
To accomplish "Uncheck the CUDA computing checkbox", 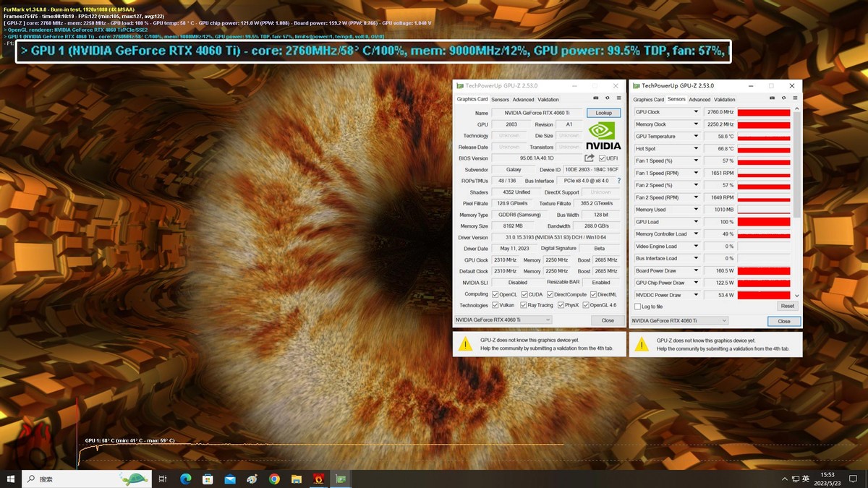I will 524,294.
